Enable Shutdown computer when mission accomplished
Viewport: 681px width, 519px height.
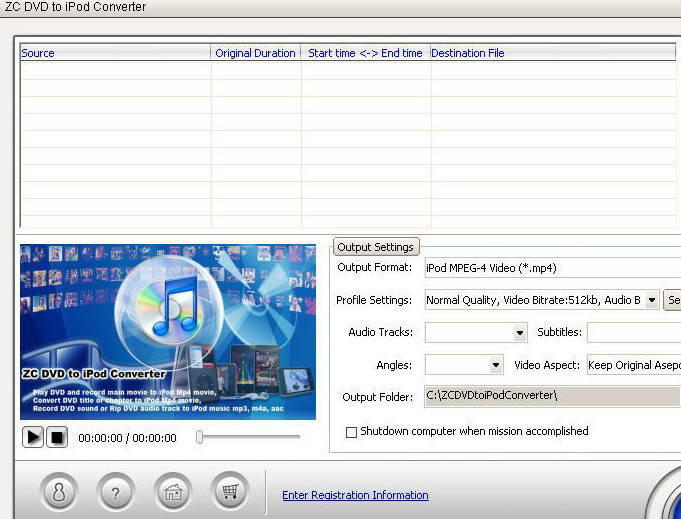(351, 432)
